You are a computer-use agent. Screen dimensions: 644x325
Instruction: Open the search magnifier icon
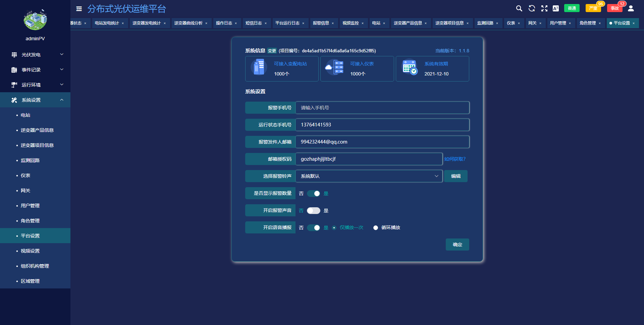(x=519, y=8)
